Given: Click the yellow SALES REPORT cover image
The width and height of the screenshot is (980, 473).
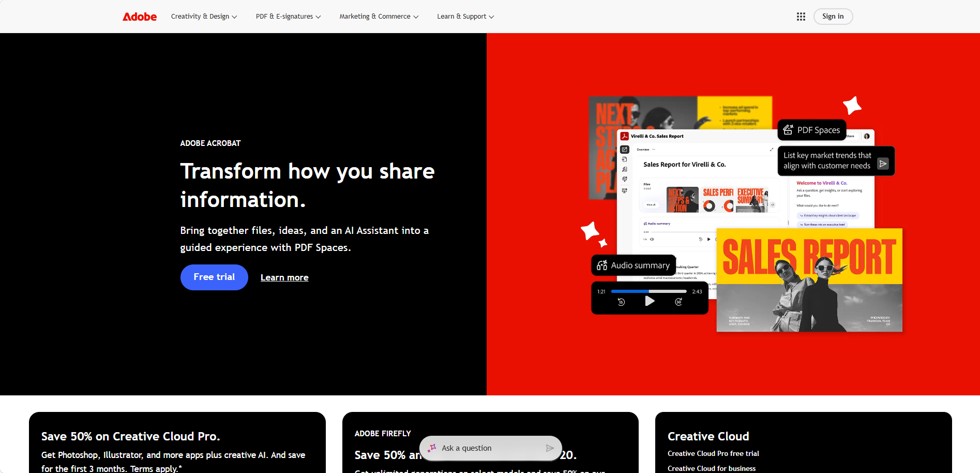Looking at the screenshot, I should 809,280.
